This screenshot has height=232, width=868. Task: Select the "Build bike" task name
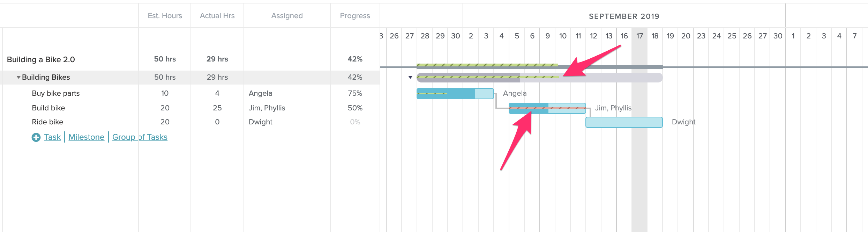(48, 108)
